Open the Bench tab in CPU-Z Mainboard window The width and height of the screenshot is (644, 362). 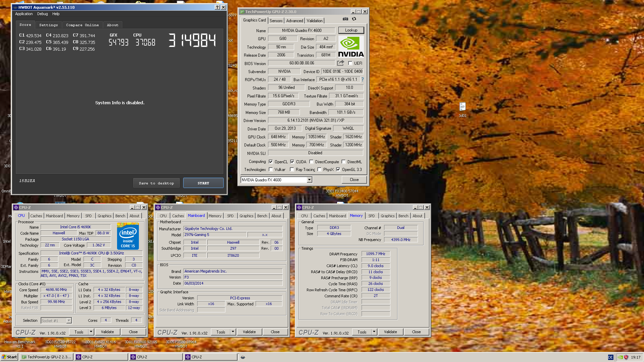(262, 216)
